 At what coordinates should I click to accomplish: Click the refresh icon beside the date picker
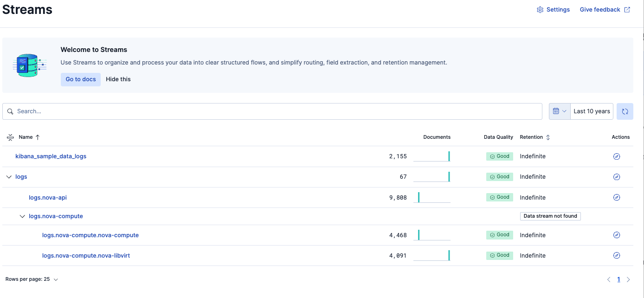[x=625, y=111]
